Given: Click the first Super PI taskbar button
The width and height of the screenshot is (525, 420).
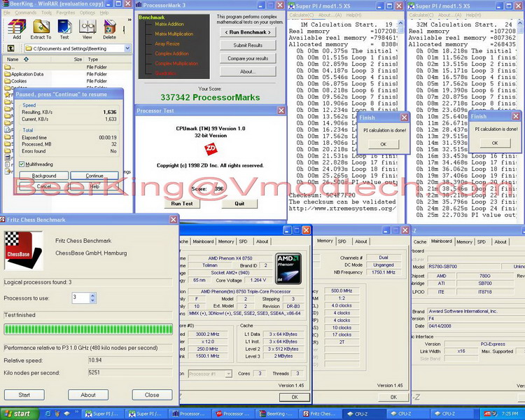Looking at the screenshot, I should click(102, 414).
